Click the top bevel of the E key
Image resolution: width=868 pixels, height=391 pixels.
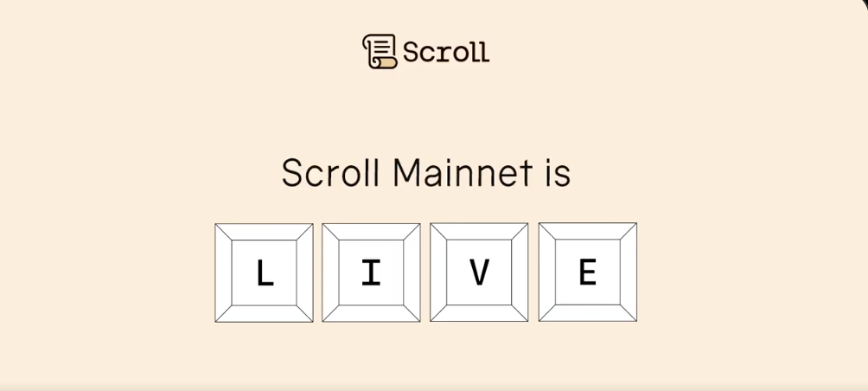pyautogui.click(x=588, y=231)
